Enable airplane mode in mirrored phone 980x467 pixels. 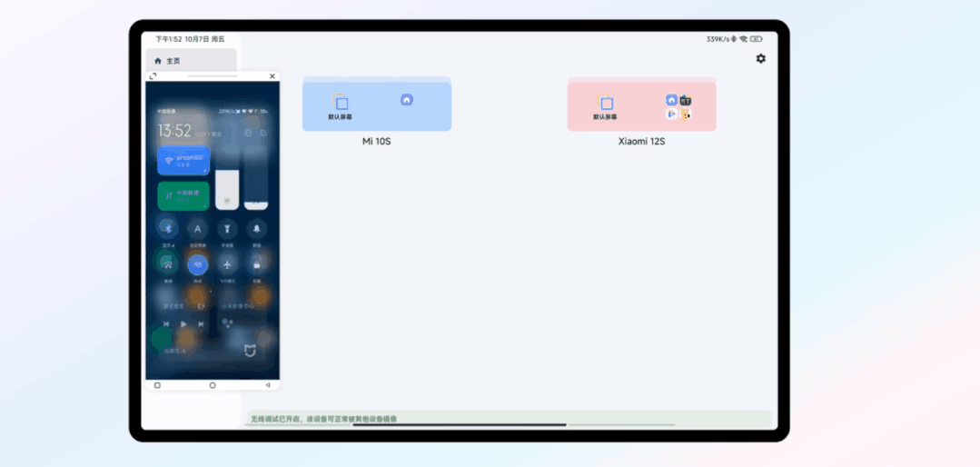[227, 264]
